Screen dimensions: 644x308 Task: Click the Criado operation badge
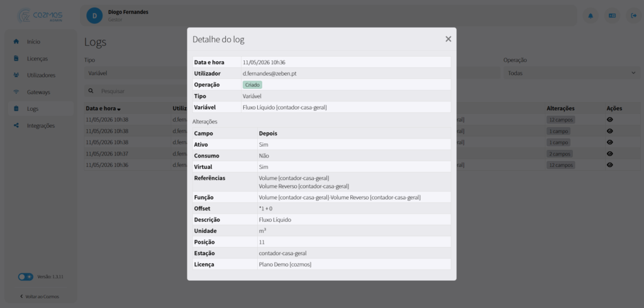tap(252, 84)
